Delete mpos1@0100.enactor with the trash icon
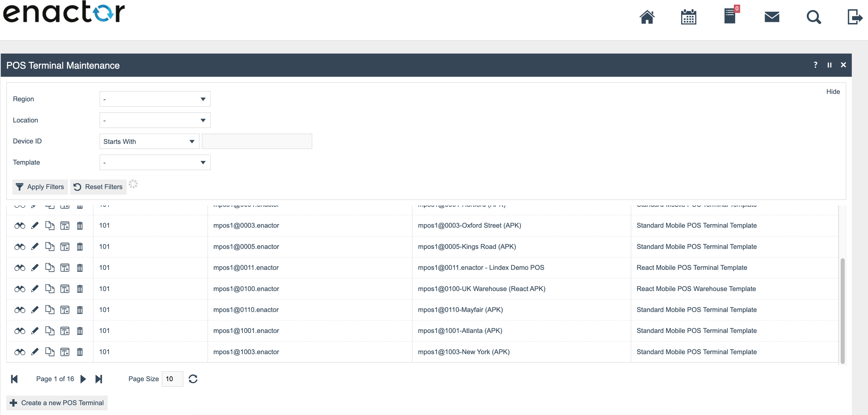 pyautogui.click(x=80, y=289)
